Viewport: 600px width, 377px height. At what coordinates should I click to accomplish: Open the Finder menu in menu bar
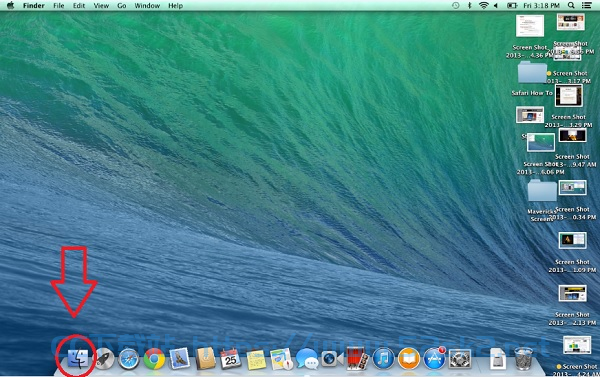[x=34, y=6]
